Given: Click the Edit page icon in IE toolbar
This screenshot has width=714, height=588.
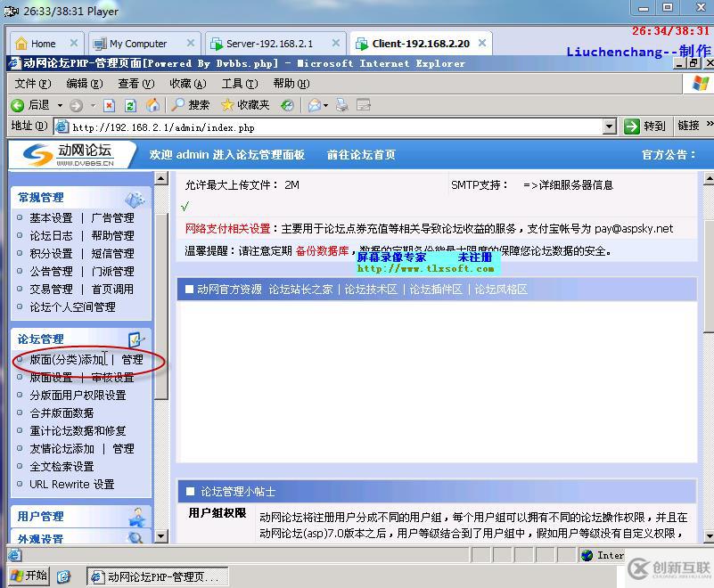Looking at the screenshot, I should [364, 106].
